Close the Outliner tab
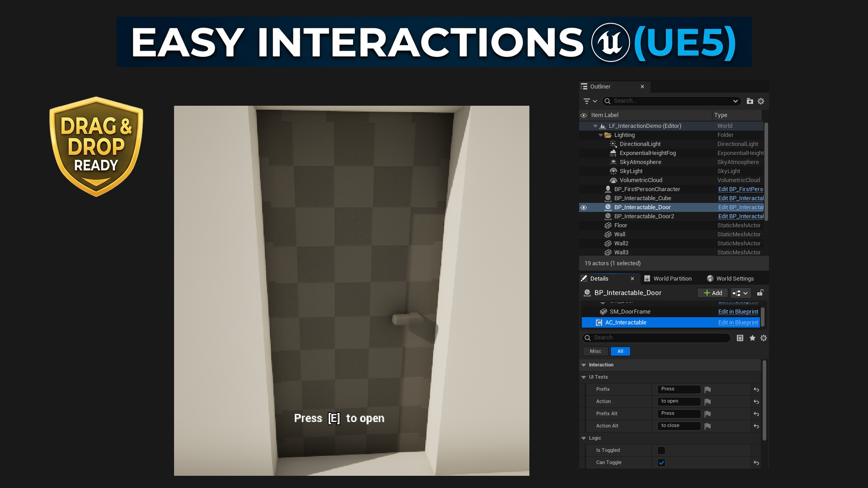Viewport: 868px width, 488px height. pos(642,87)
